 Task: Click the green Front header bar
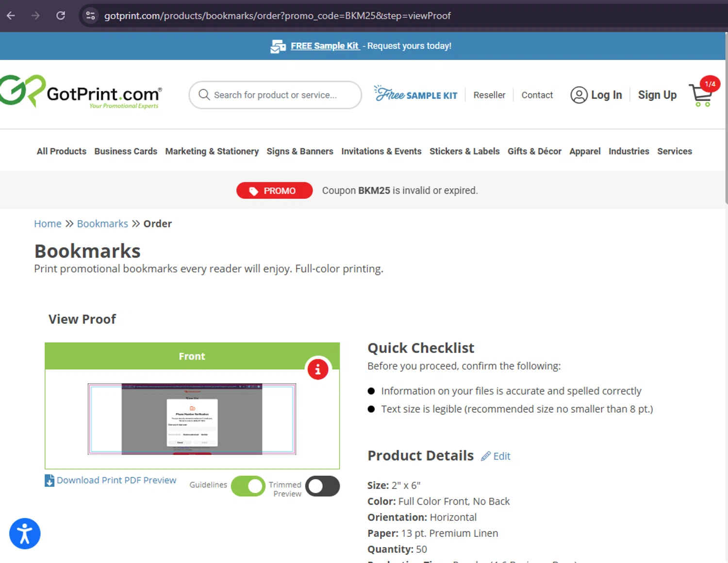coord(192,356)
